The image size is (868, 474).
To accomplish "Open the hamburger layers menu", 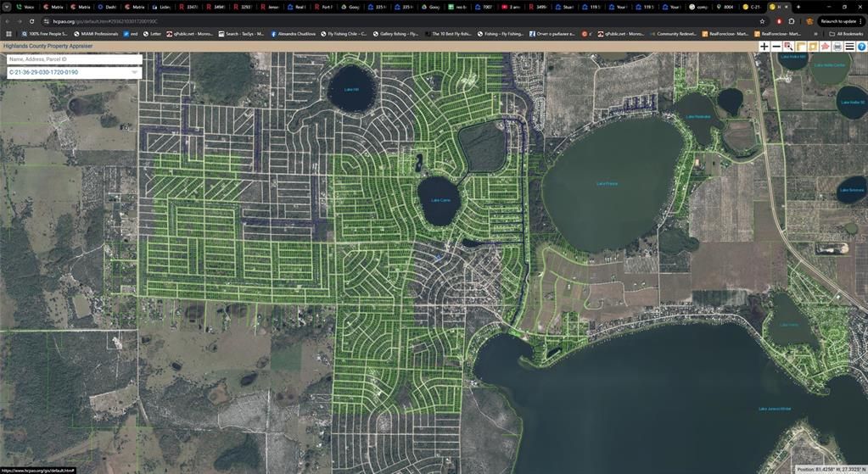I will pos(849,47).
